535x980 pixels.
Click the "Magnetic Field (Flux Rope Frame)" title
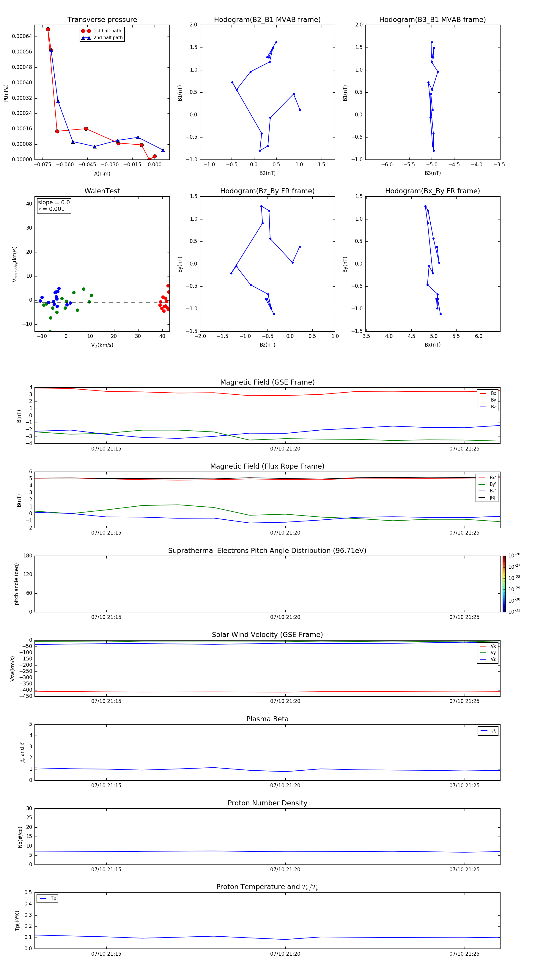267,467
